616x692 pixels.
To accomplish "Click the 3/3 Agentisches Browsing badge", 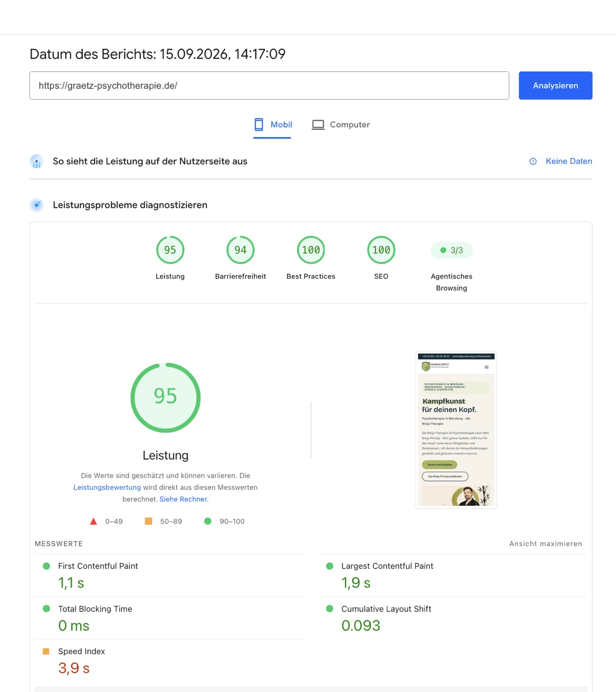I will tap(451, 250).
